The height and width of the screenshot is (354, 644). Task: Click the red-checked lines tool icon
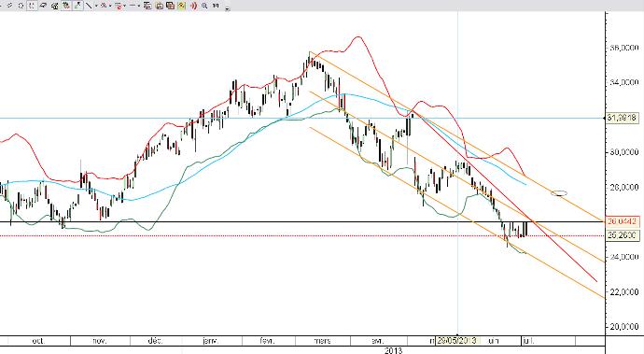119,6
